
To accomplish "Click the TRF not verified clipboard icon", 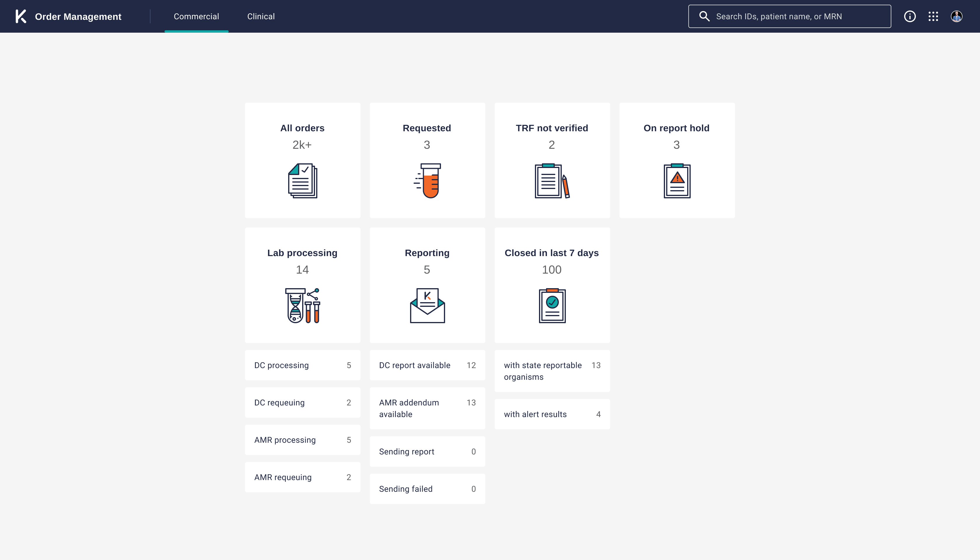I will (x=552, y=181).
